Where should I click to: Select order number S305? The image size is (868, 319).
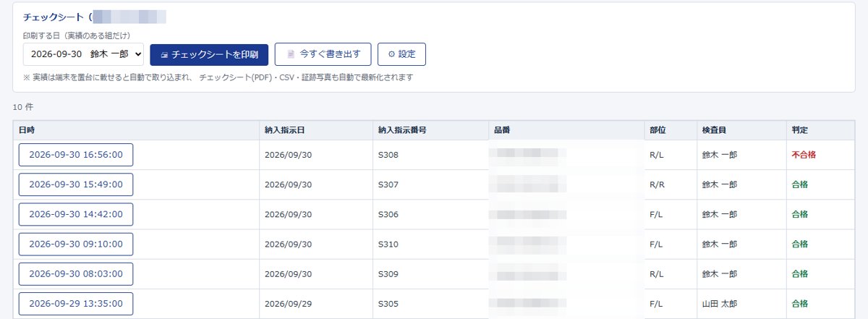pyautogui.click(x=388, y=304)
